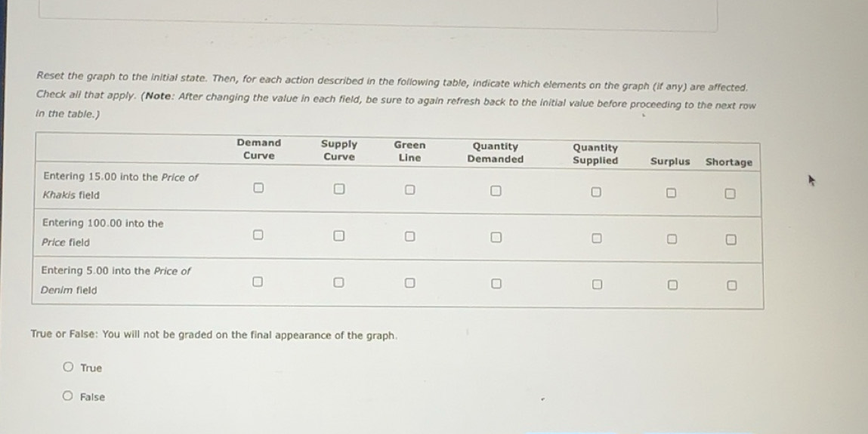Check Shortage for 100.00 Price field row
Viewport: 868px width, 434px height.
[x=730, y=240]
